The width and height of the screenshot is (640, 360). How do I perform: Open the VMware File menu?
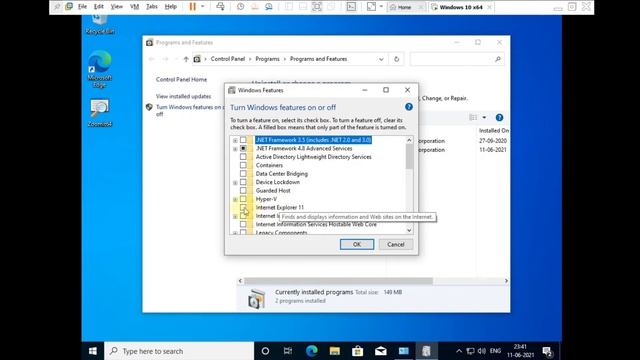coord(82,7)
